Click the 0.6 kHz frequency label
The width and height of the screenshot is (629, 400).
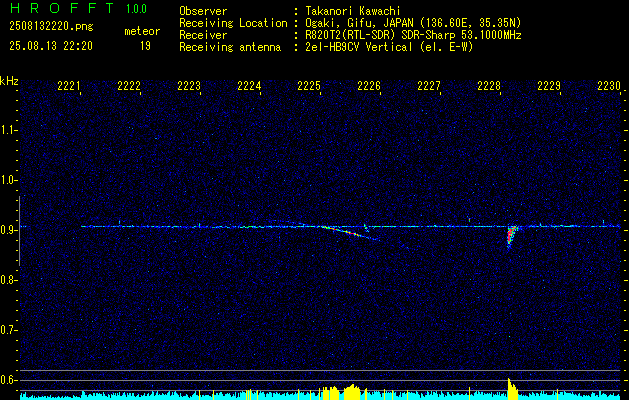6,380
